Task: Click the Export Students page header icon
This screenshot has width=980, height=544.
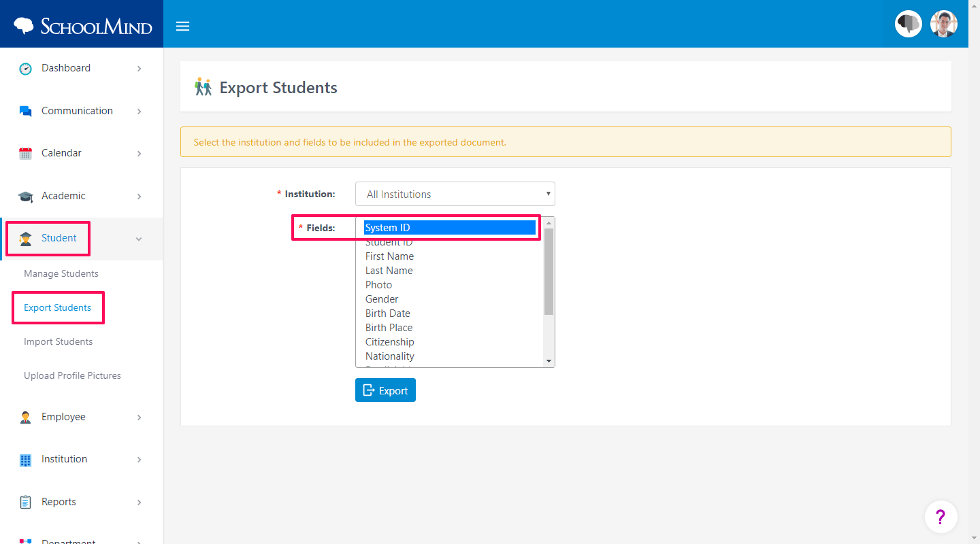Action: click(x=203, y=87)
